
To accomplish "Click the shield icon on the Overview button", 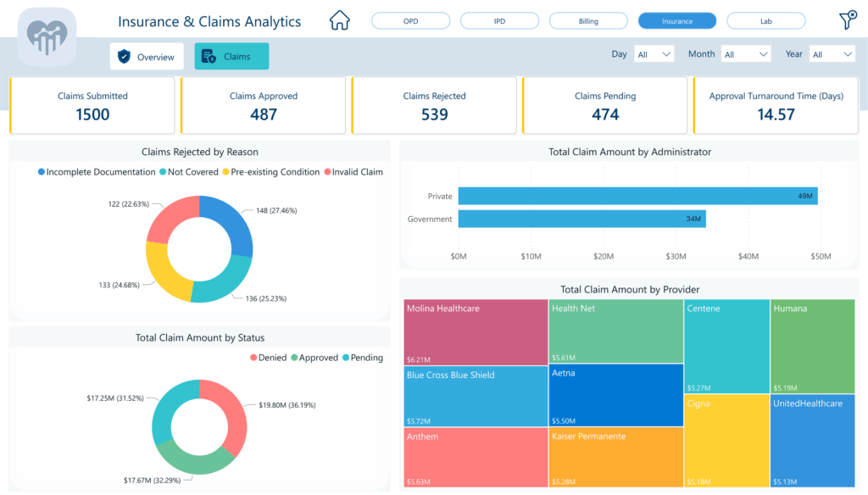I will (x=123, y=57).
